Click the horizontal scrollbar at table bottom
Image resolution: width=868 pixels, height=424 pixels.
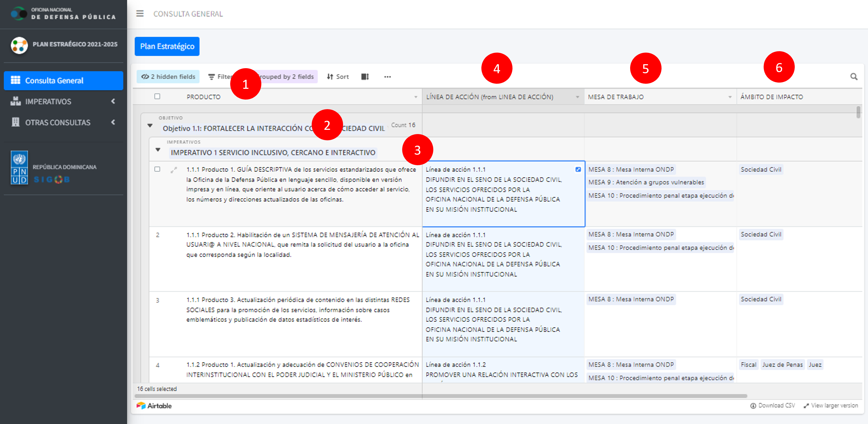(441, 396)
